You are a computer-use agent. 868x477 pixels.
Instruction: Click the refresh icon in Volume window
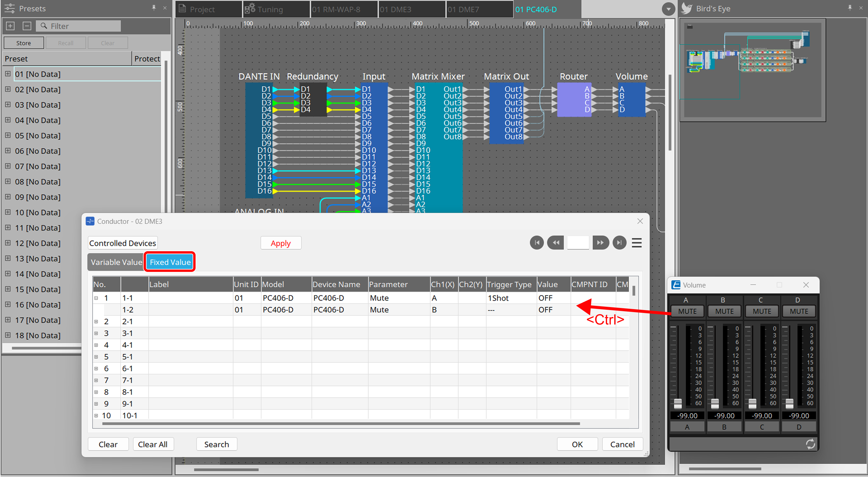(811, 444)
